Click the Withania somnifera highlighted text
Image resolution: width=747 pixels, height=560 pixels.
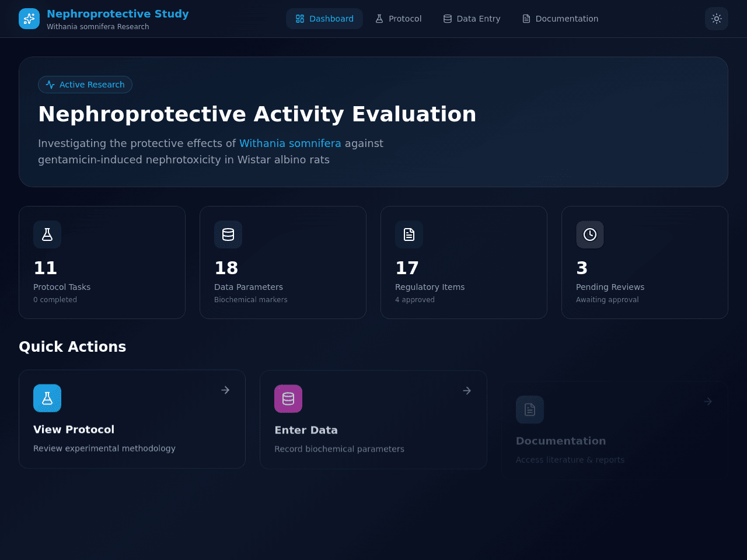click(x=290, y=143)
